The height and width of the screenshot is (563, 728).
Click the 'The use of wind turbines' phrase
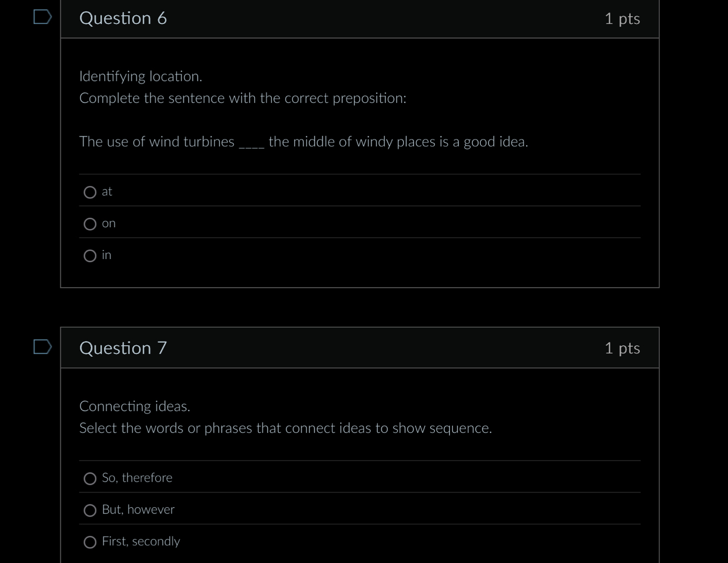pyautogui.click(x=157, y=142)
